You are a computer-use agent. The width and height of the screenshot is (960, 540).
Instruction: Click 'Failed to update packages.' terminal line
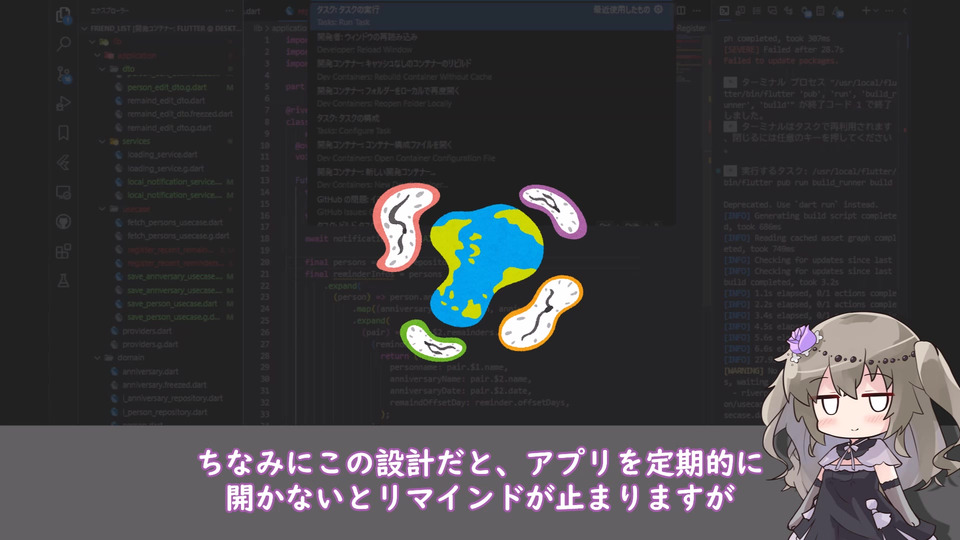click(x=781, y=61)
